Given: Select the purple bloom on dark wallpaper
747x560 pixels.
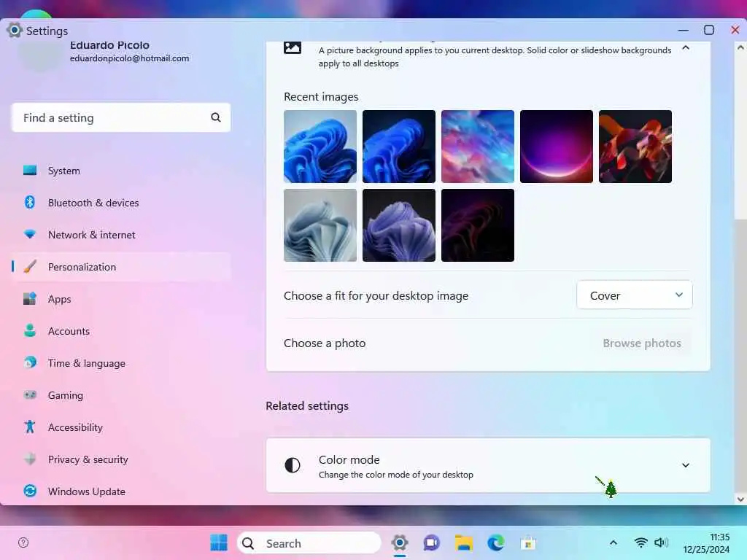Looking at the screenshot, I should click(399, 225).
